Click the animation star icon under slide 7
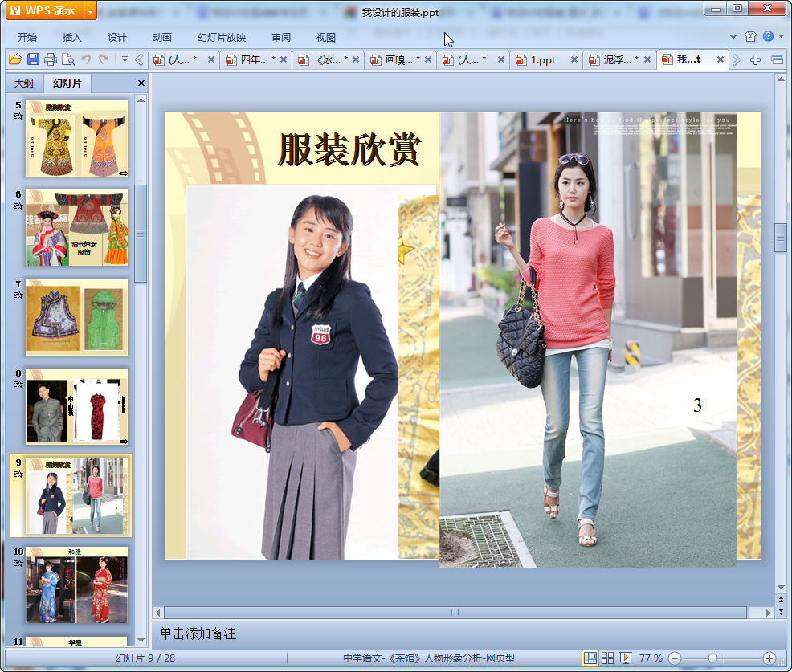The height and width of the screenshot is (672, 792). (x=18, y=295)
